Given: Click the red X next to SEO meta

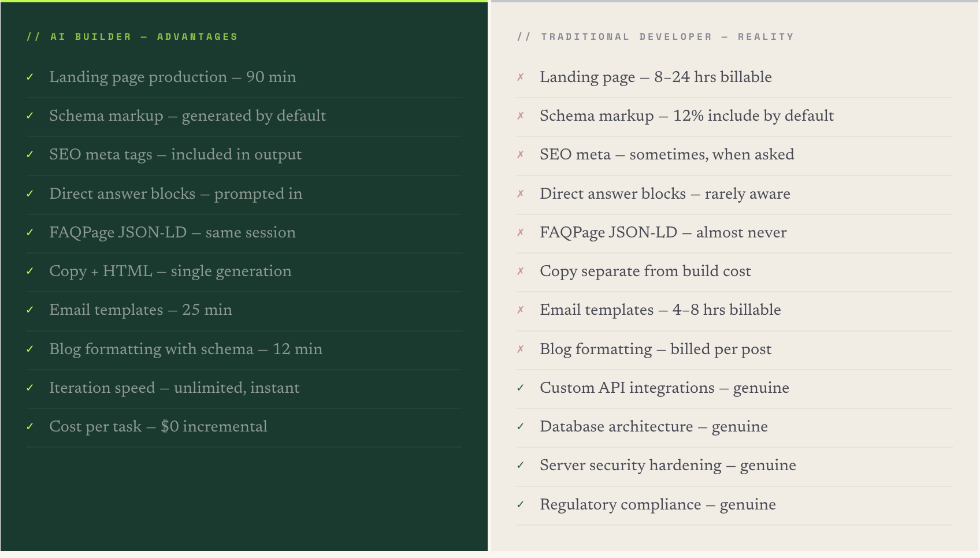Looking at the screenshot, I should (x=521, y=155).
